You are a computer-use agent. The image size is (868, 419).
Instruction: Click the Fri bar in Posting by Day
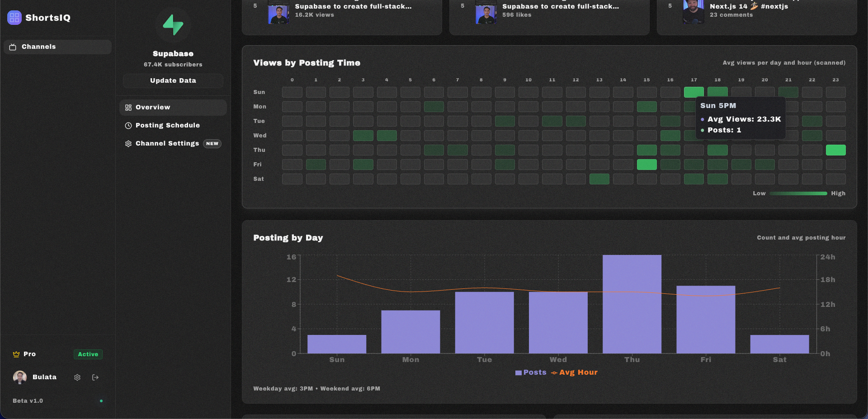[x=706, y=320]
